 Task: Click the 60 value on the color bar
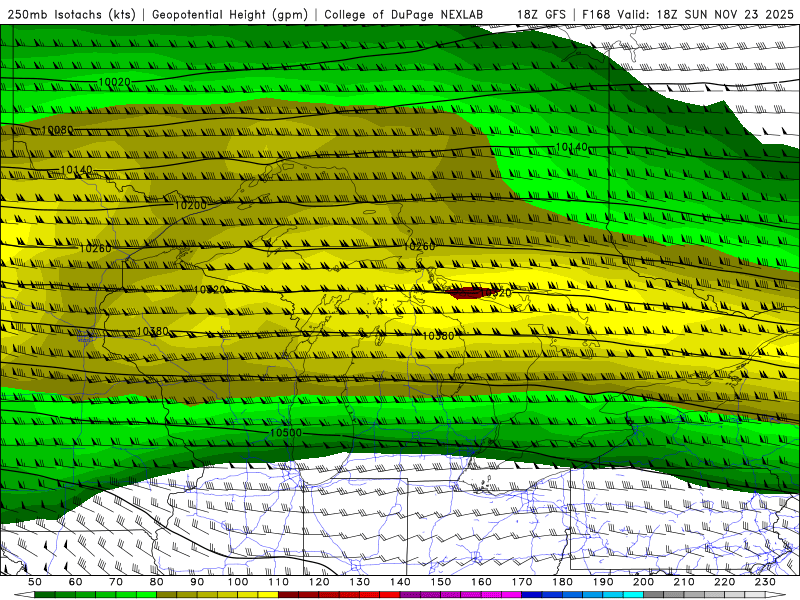click(75, 582)
